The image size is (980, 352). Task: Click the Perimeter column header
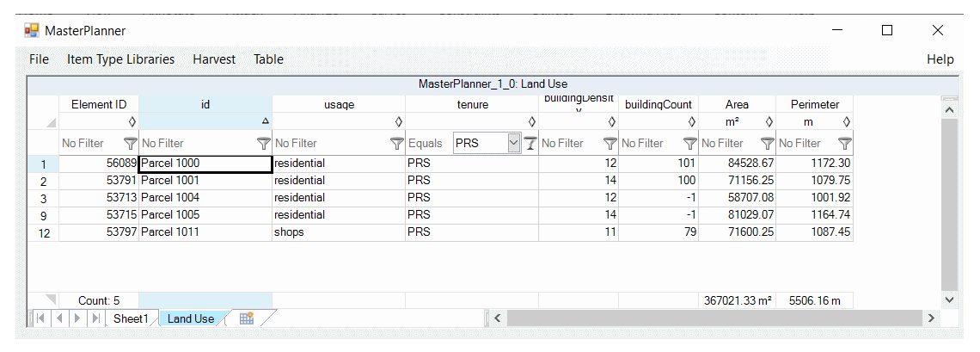pos(814,104)
